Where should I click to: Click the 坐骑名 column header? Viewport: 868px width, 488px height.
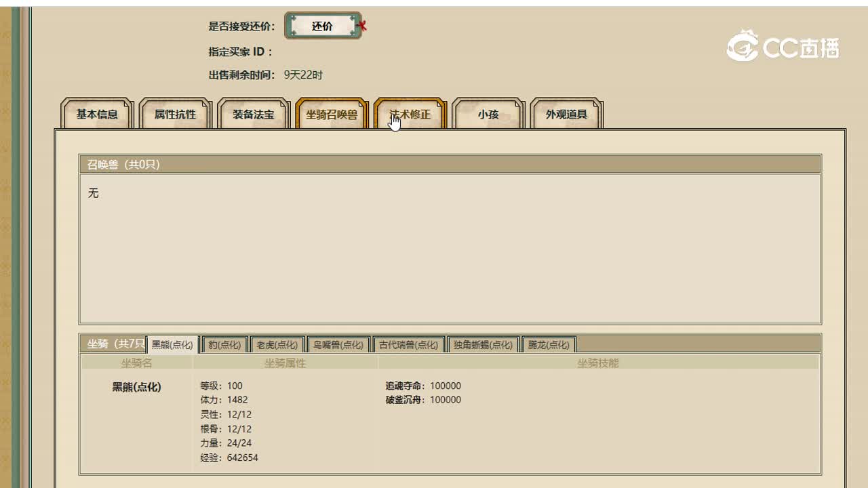(137, 363)
